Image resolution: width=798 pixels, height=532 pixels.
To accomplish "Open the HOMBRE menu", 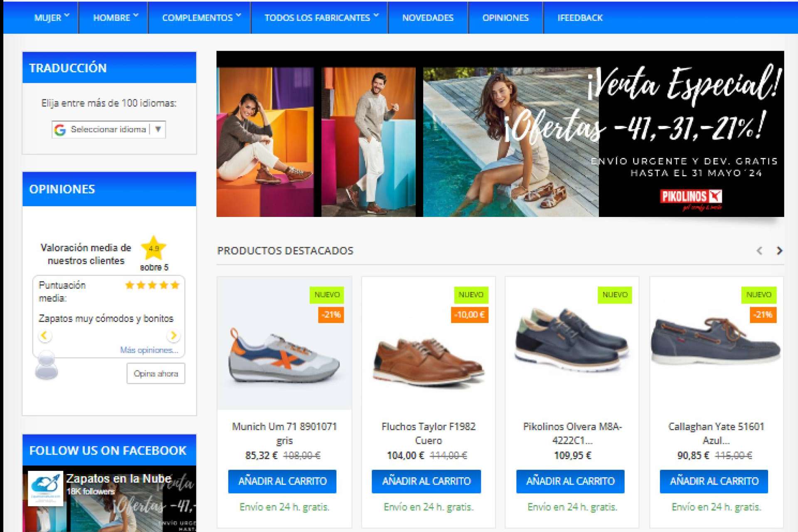I will [x=116, y=17].
